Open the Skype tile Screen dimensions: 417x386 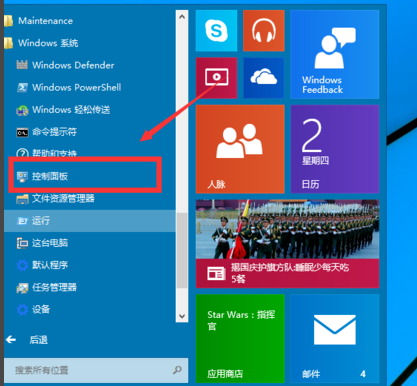216,31
